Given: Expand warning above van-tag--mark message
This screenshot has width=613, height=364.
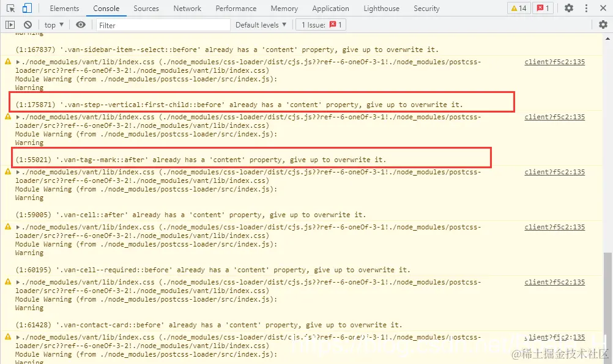Looking at the screenshot, I should [x=18, y=117].
